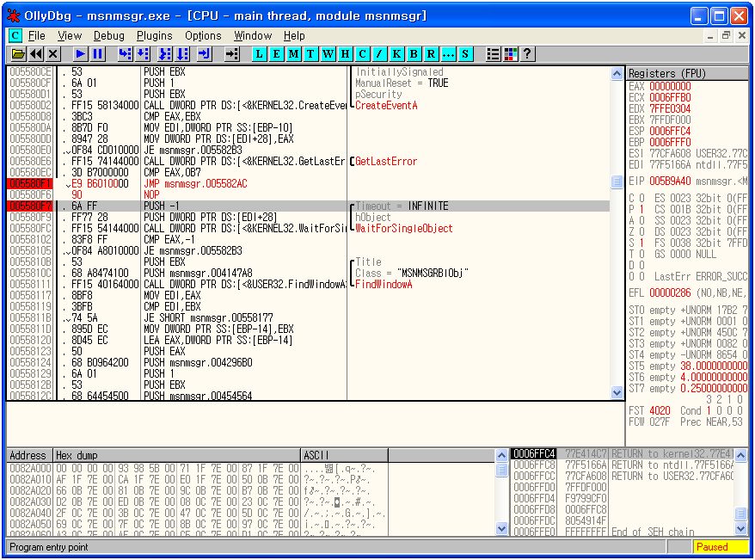This screenshot has height=560, width=755.
Task: Show References via the R icon
Action: pos(431,54)
